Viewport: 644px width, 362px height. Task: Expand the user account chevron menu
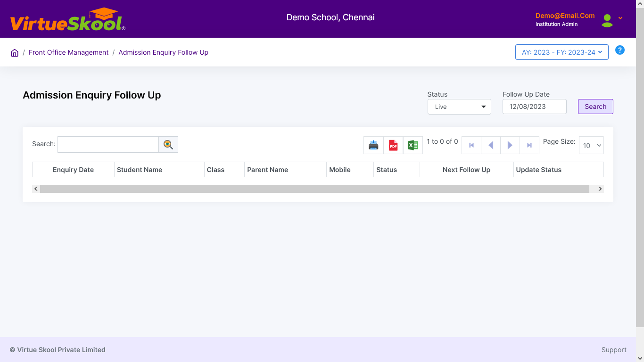[x=620, y=18]
